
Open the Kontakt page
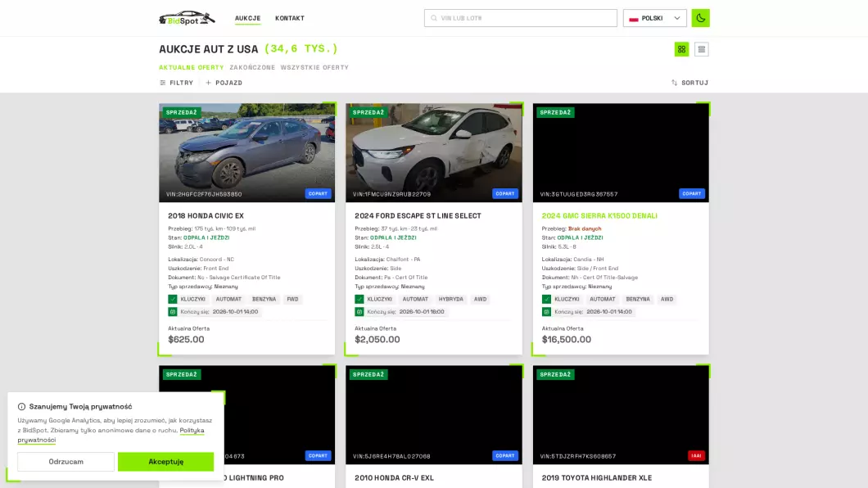point(290,18)
